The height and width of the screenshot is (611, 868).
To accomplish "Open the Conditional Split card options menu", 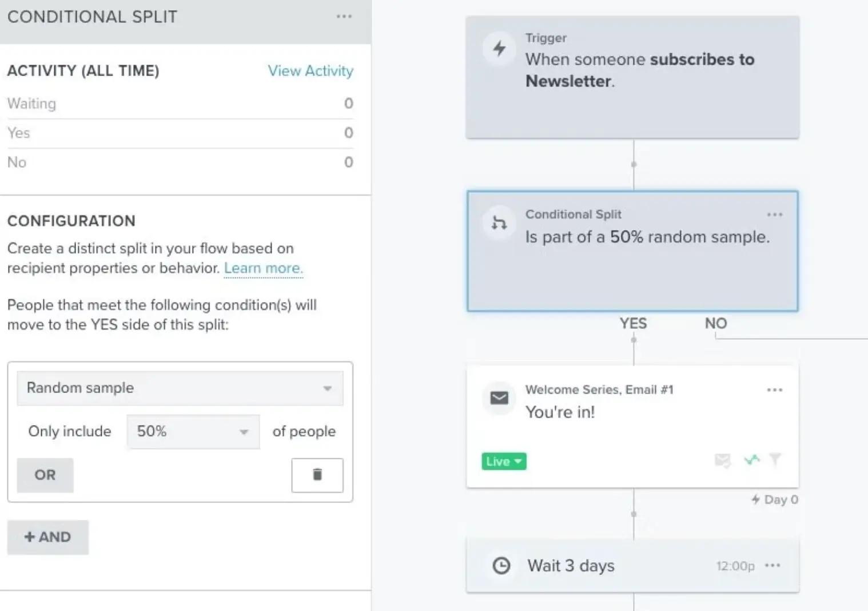I will pyautogui.click(x=775, y=215).
